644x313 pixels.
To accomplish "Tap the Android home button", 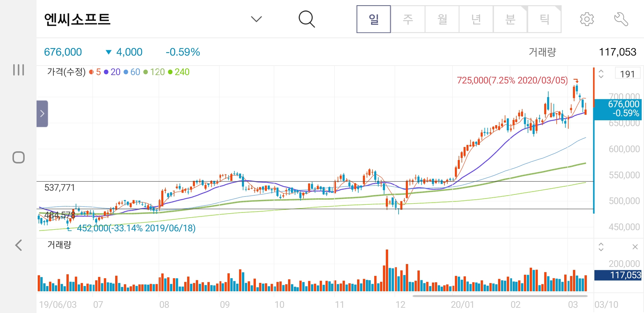I will 19,157.
